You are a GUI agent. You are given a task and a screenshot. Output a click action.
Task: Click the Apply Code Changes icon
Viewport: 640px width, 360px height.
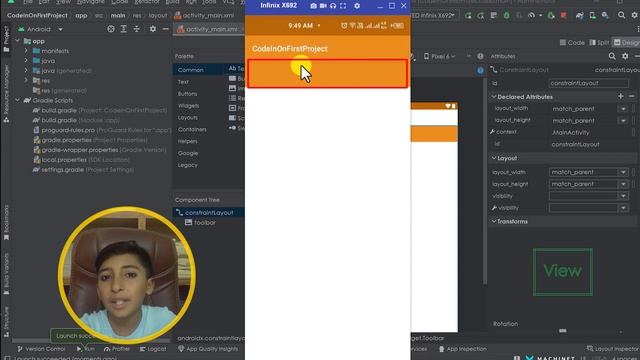click(x=481, y=16)
